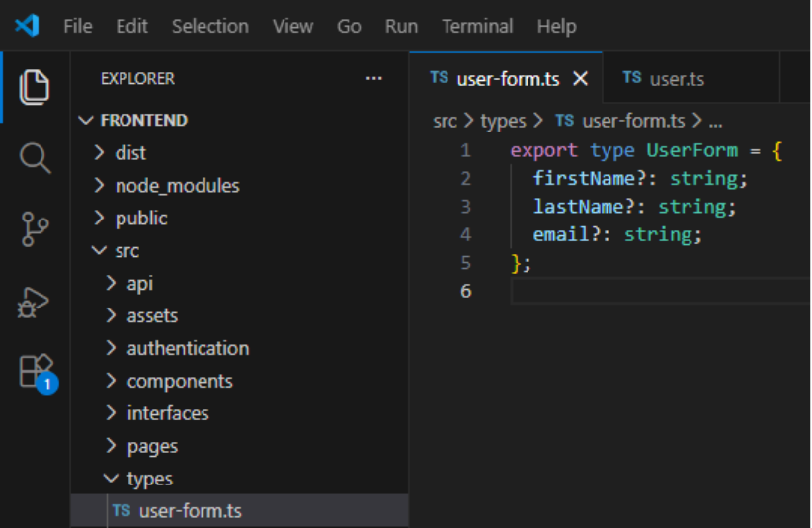Open the Source Control view
The width and height of the screenshot is (812, 528).
click(35, 228)
